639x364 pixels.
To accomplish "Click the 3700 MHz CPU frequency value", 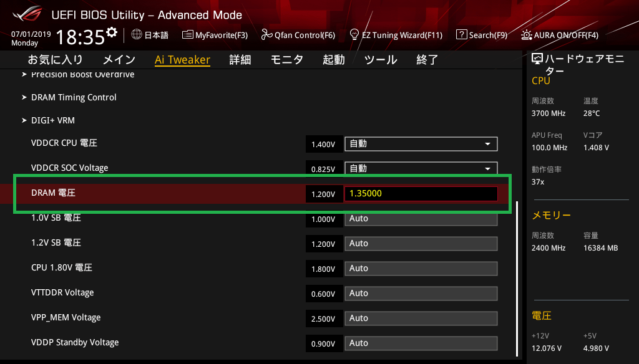I will (549, 113).
